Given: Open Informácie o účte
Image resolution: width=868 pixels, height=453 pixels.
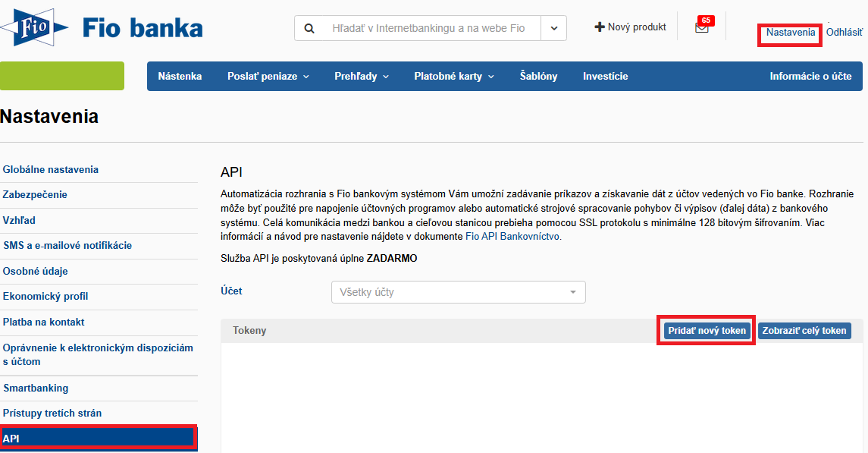Looking at the screenshot, I should 810,76.
